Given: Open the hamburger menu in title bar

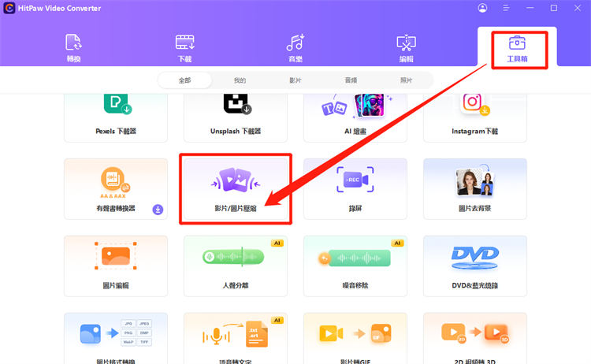Looking at the screenshot, I should coord(506,8).
